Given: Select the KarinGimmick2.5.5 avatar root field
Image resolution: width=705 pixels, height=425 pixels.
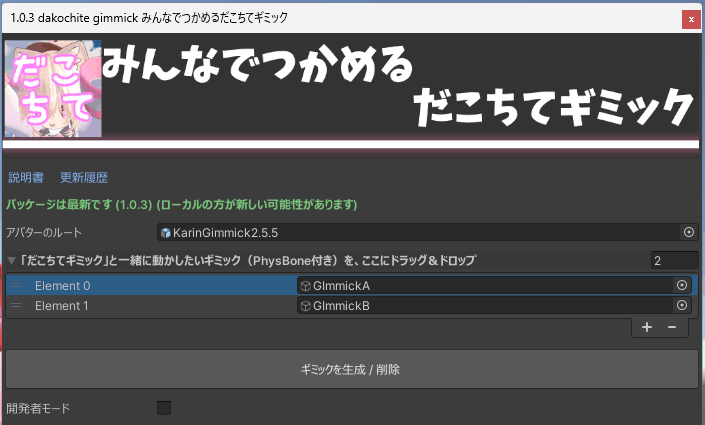Looking at the screenshot, I should tap(420, 232).
